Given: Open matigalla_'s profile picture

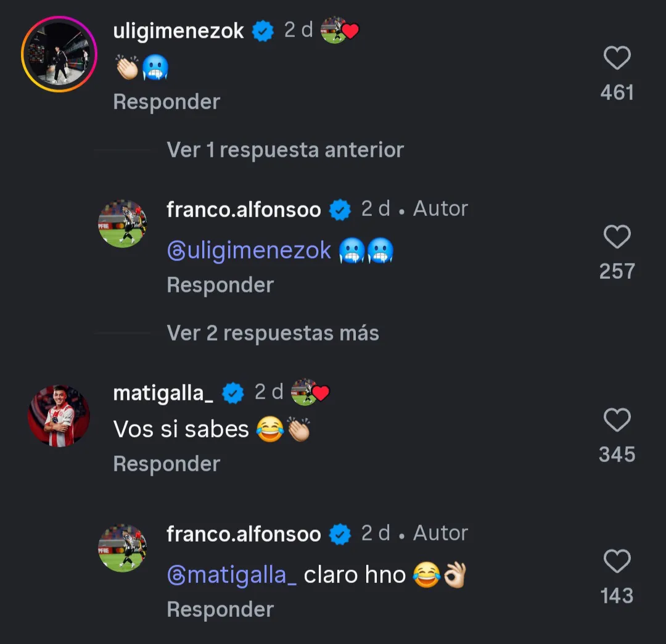Looking at the screenshot, I should [59, 416].
